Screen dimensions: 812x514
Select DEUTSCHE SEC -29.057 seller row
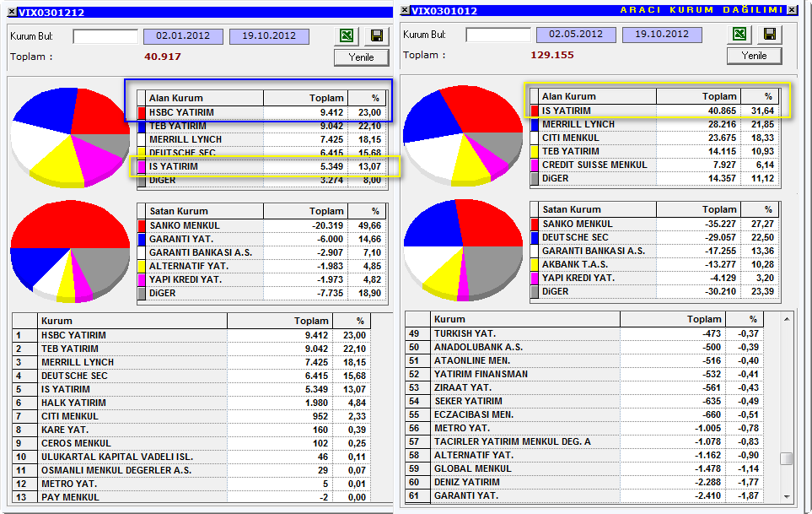[x=655, y=237]
